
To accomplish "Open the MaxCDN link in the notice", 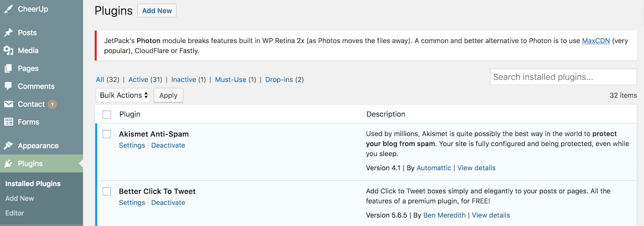I will click(x=596, y=41).
